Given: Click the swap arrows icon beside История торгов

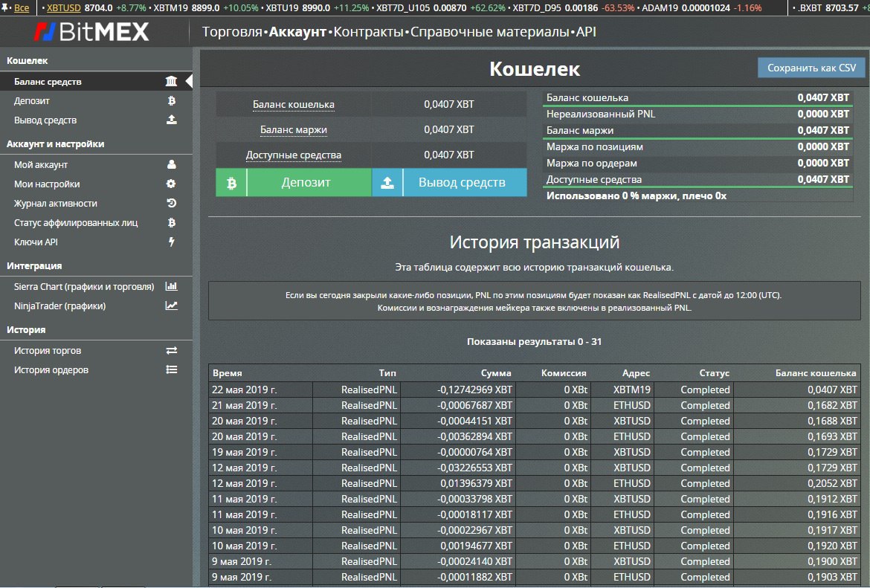Looking at the screenshot, I should (x=172, y=351).
